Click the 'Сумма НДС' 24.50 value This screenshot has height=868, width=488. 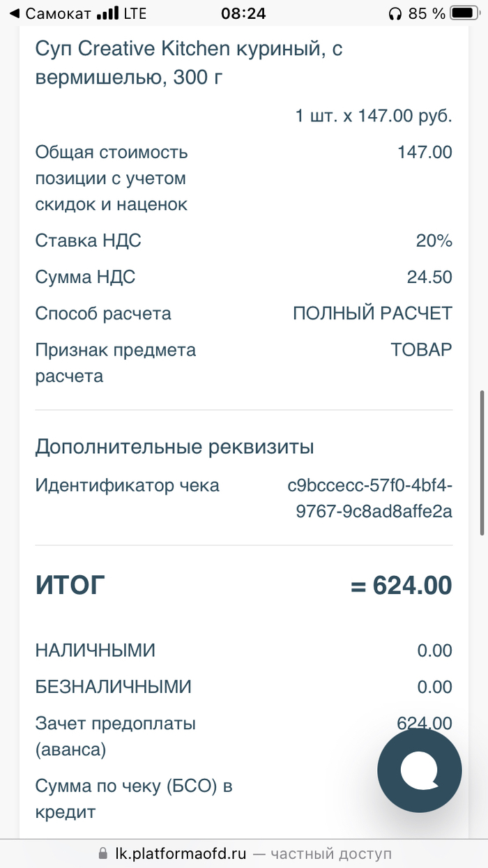pyautogui.click(x=429, y=277)
